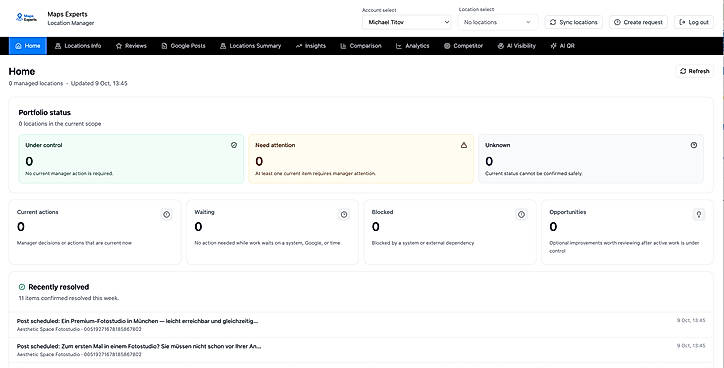
Task: Open the AI QR tab
Action: point(563,46)
